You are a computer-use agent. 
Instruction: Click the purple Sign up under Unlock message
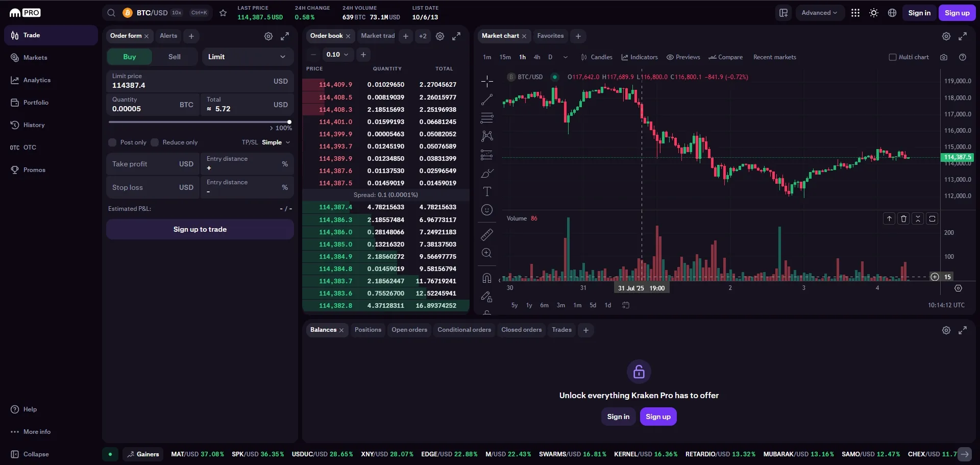pos(658,417)
